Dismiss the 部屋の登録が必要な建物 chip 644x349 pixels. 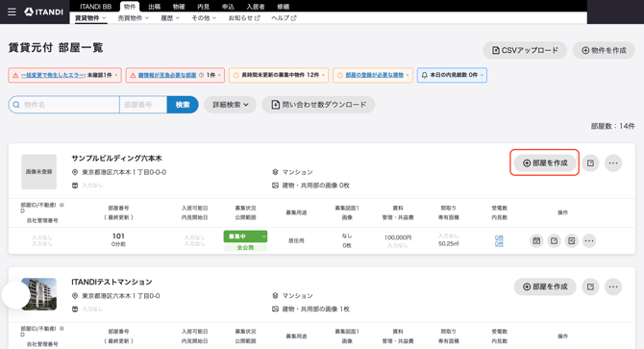[408, 75]
